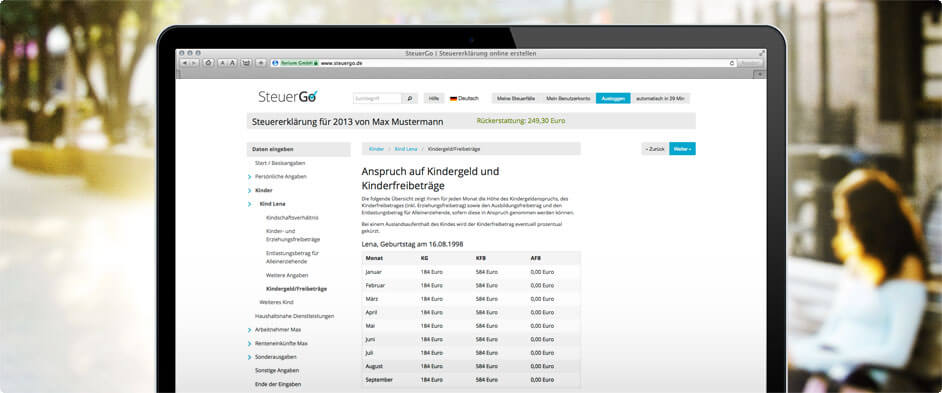Click the browser reload icon in address bar

coord(731,62)
